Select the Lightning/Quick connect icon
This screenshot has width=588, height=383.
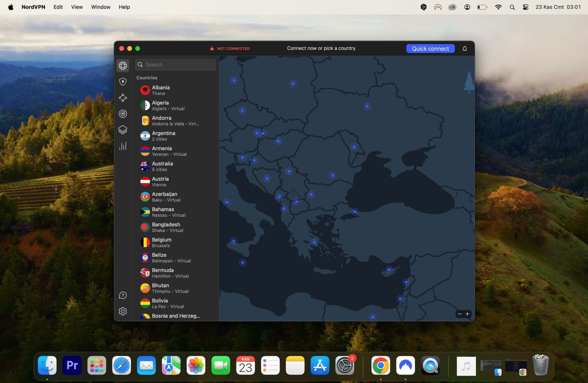click(x=123, y=82)
